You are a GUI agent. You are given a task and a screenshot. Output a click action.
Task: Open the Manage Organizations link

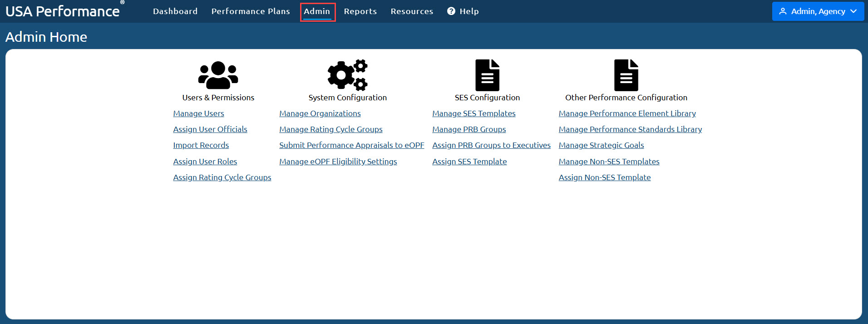point(320,113)
